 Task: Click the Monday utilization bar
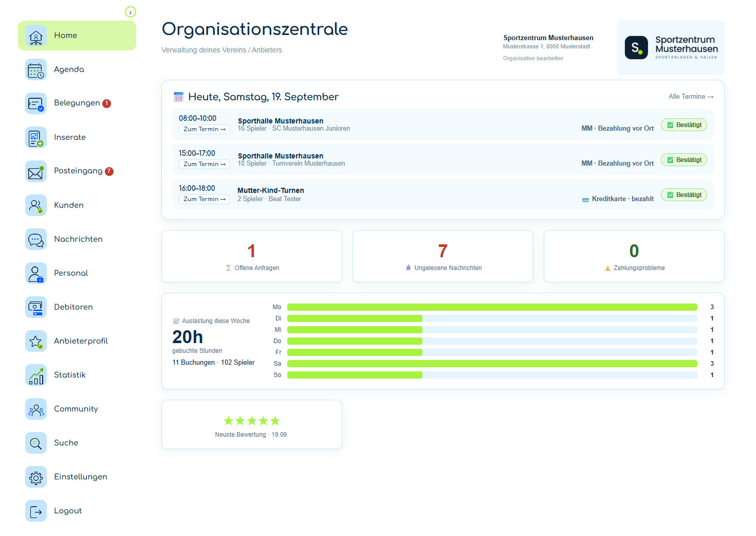tap(492, 307)
